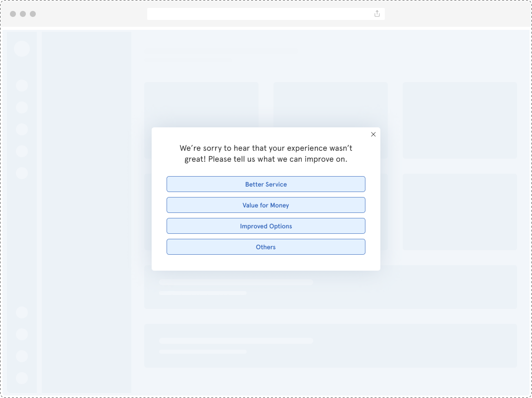This screenshot has width=532, height=398.
Task: Click the share icon in the address bar
Action: coord(377,13)
